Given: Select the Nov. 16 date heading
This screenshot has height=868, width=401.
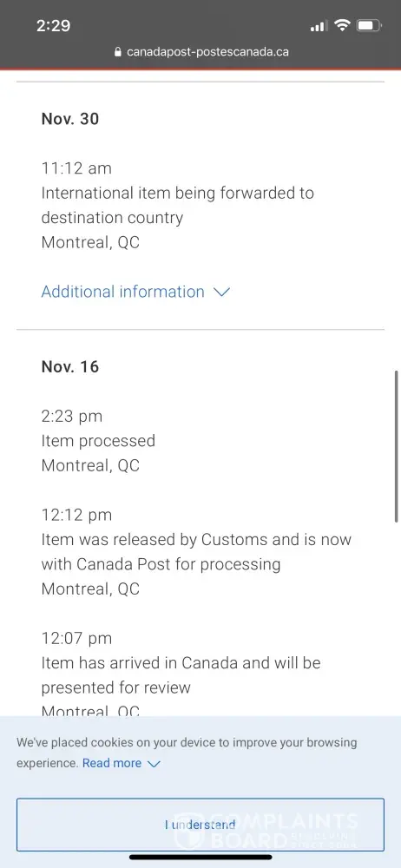Looking at the screenshot, I should (x=70, y=366).
